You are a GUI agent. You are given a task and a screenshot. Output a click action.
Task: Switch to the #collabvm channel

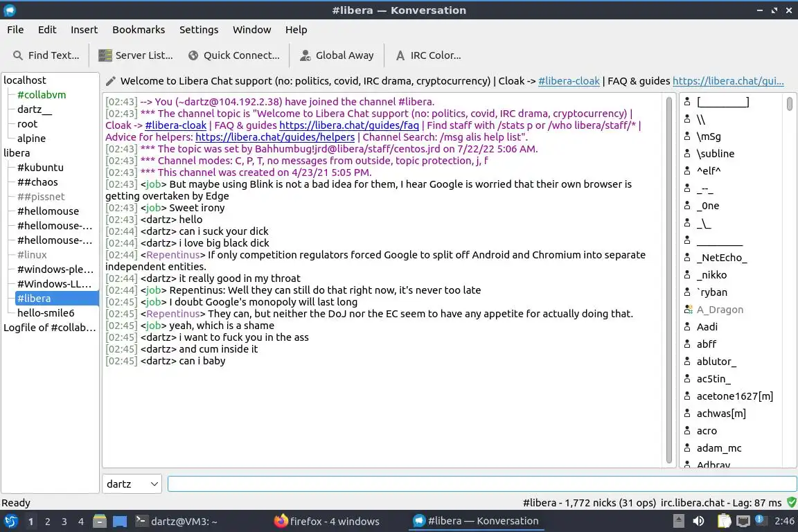click(x=42, y=95)
